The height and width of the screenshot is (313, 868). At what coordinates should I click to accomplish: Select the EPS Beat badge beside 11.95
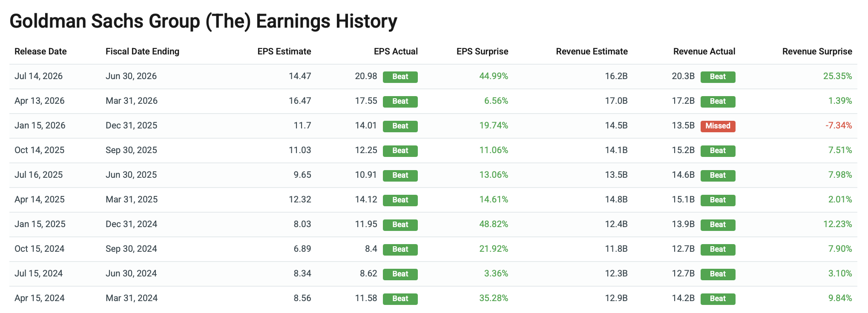(x=400, y=225)
